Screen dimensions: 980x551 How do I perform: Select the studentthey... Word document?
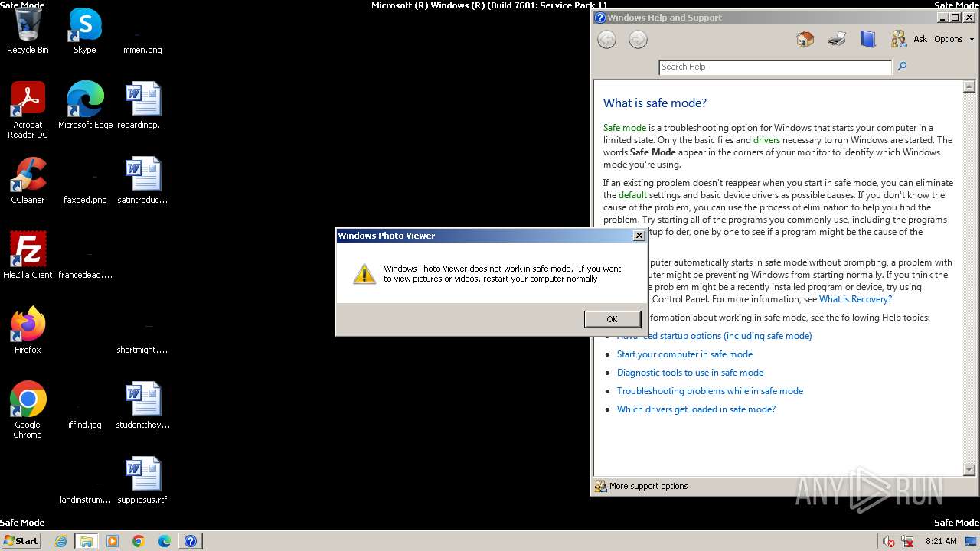(x=142, y=406)
